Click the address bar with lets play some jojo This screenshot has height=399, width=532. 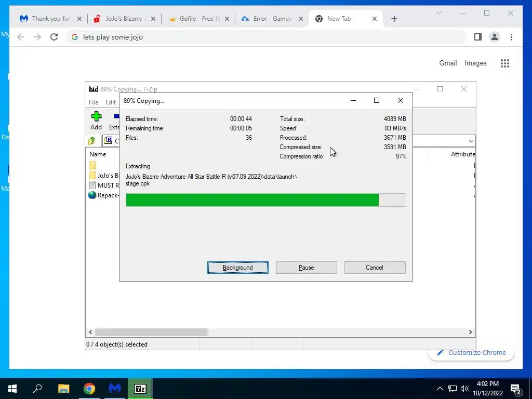click(x=266, y=37)
